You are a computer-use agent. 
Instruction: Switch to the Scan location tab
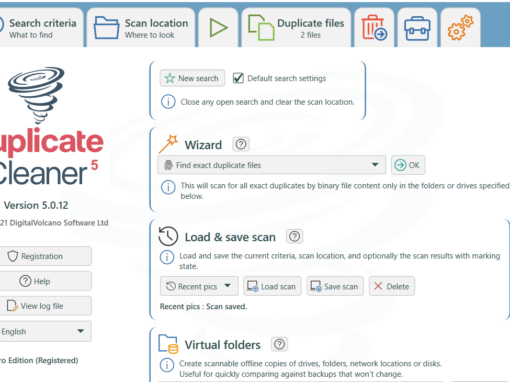point(141,28)
